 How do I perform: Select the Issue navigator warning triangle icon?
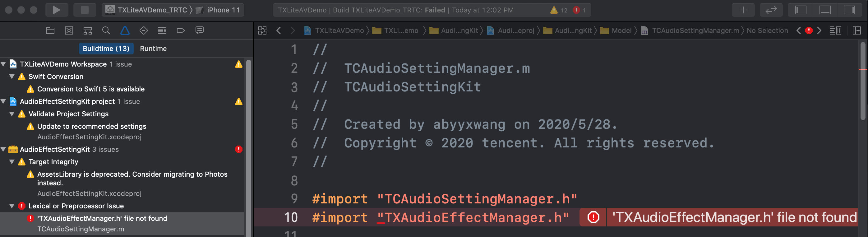[125, 30]
